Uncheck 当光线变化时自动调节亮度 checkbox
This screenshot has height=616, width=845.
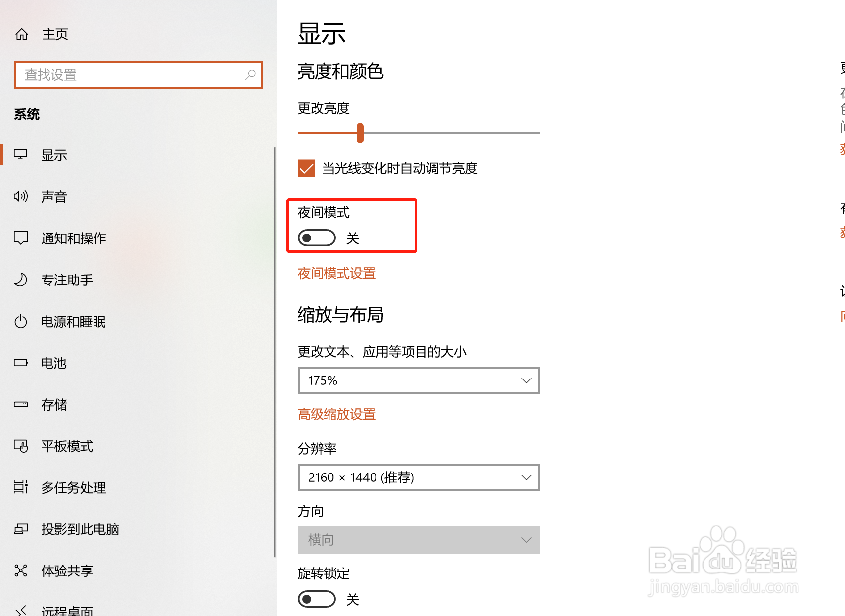point(306,168)
